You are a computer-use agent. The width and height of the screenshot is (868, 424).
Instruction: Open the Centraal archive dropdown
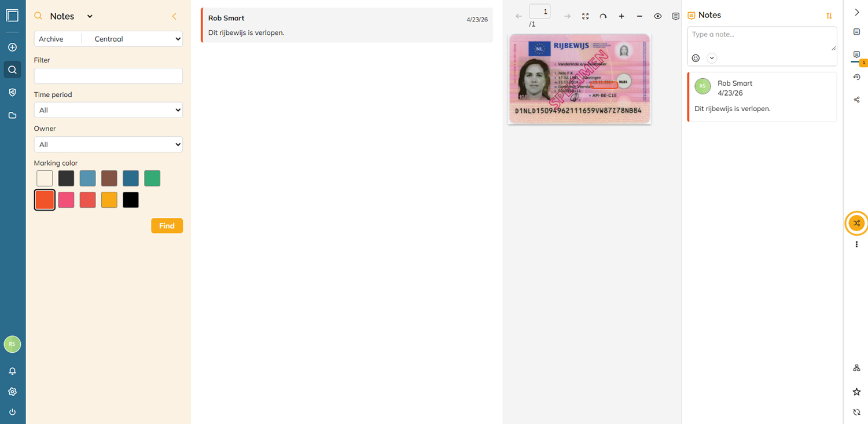[x=133, y=39]
